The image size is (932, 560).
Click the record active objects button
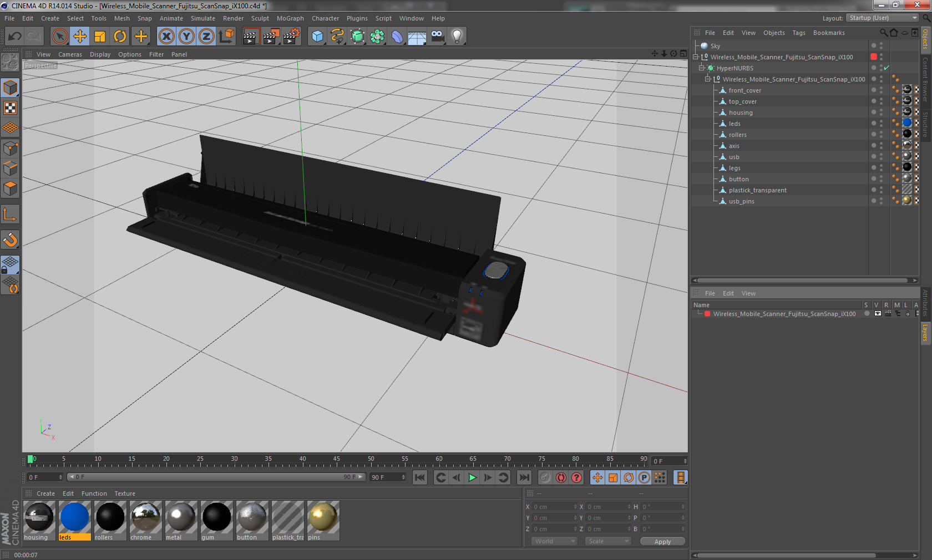tap(545, 477)
